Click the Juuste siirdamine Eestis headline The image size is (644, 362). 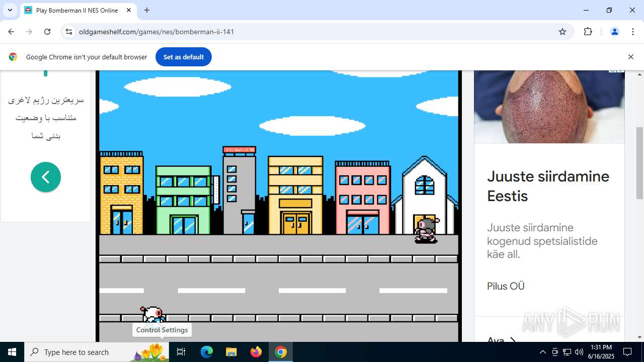548,186
